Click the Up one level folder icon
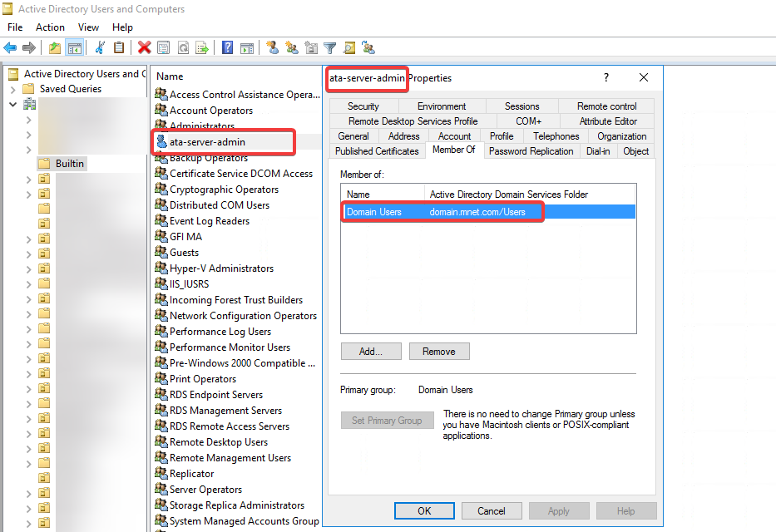This screenshot has width=776, height=532. pyautogui.click(x=55, y=48)
